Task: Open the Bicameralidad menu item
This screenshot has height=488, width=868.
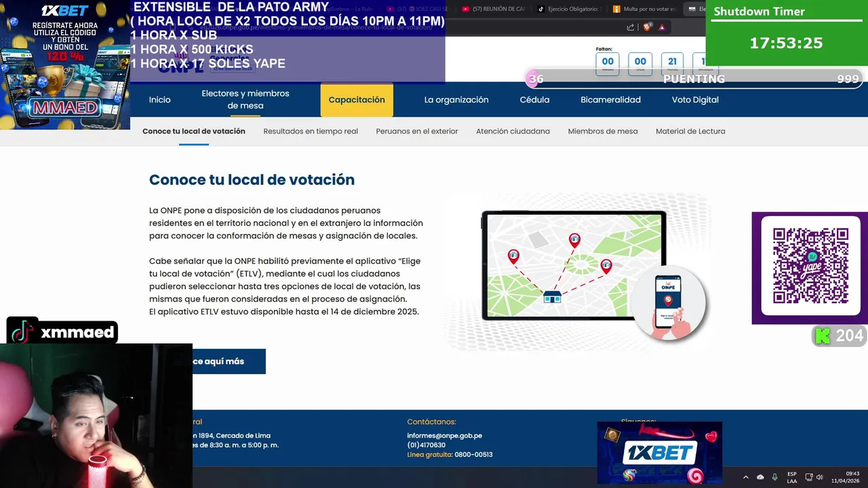Action: click(610, 100)
